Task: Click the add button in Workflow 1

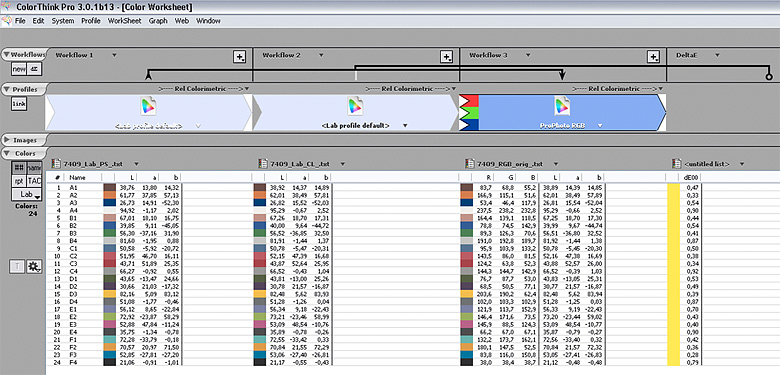Action: 240,57
